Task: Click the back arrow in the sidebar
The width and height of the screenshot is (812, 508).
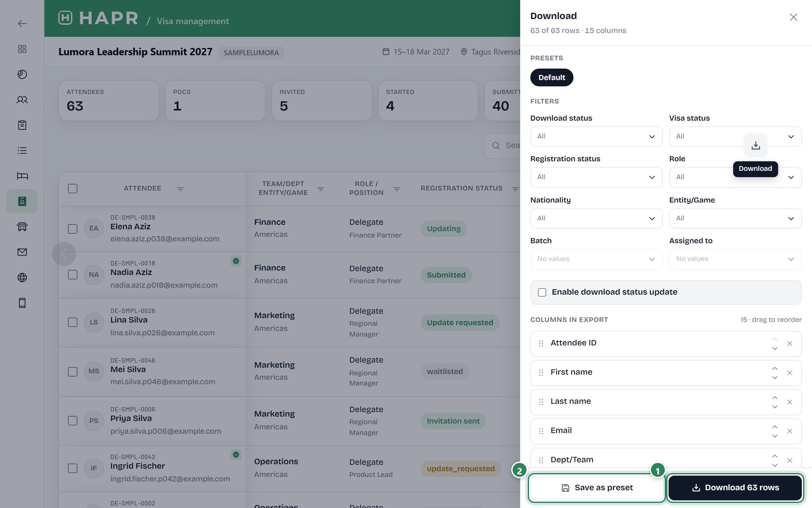Action: tap(22, 23)
